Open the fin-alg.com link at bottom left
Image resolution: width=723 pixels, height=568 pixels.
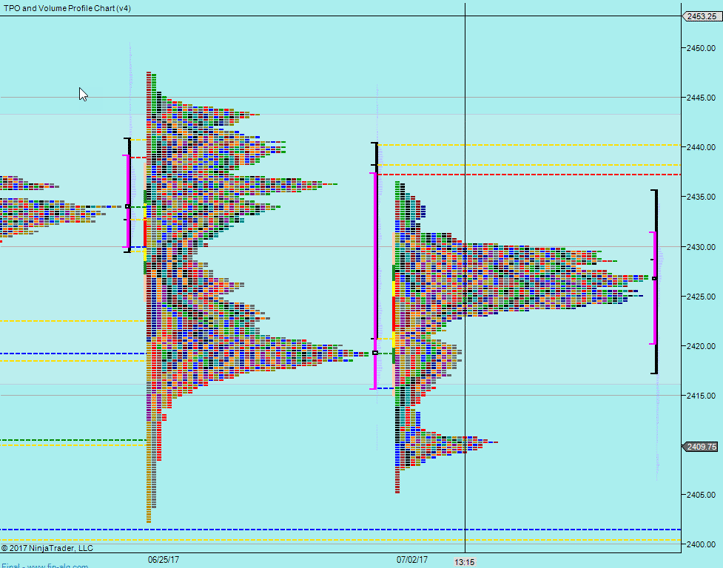[45, 565]
